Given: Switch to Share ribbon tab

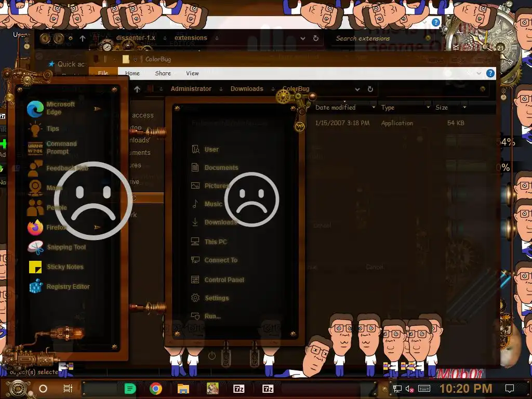Looking at the screenshot, I should 163,73.
